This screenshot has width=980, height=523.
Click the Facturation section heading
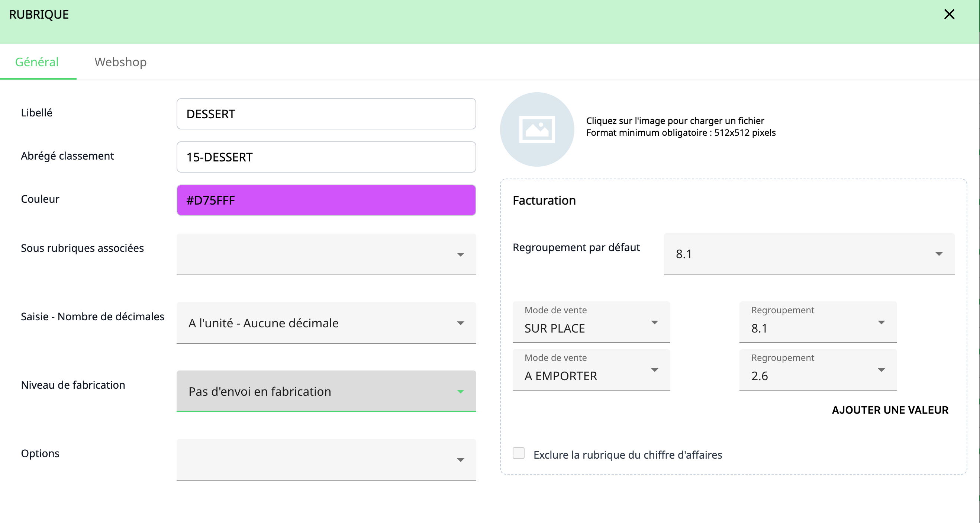coord(544,200)
